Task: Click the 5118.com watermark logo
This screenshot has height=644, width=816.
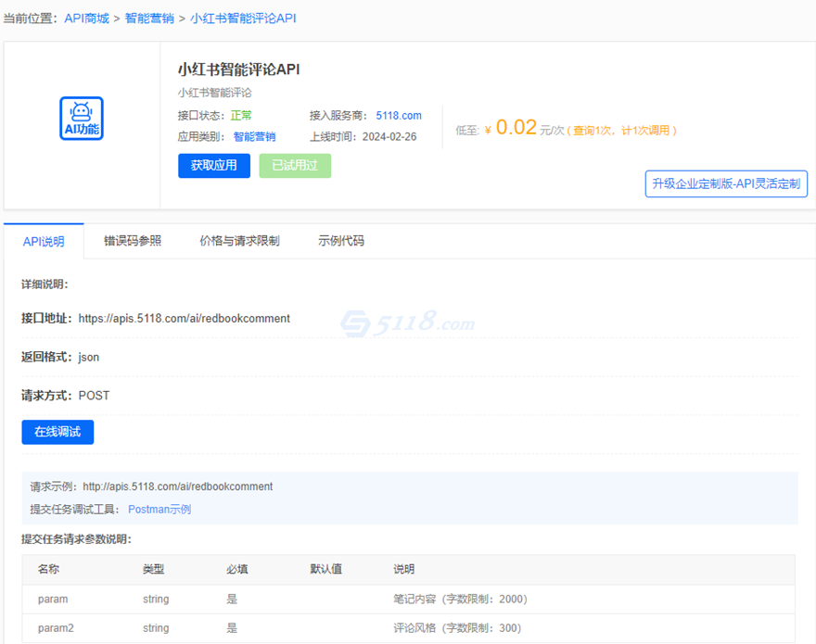Action: click(x=407, y=323)
